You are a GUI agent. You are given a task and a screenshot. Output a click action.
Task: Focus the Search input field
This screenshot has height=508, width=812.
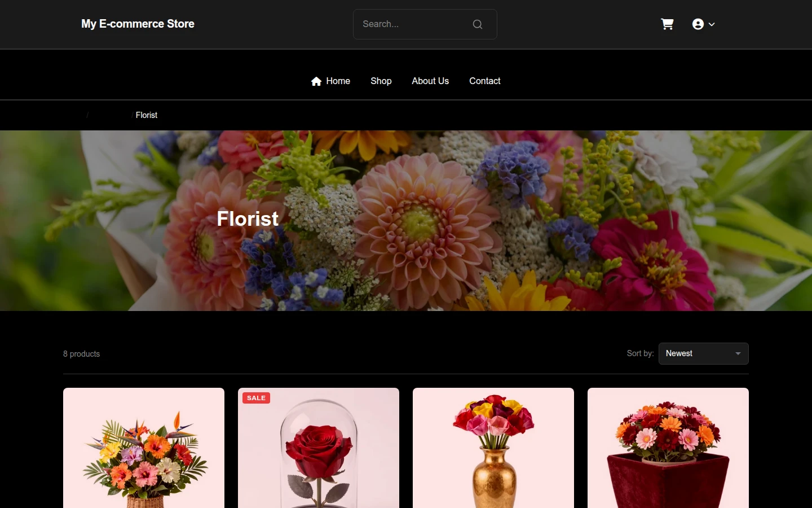[x=425, y=24]
